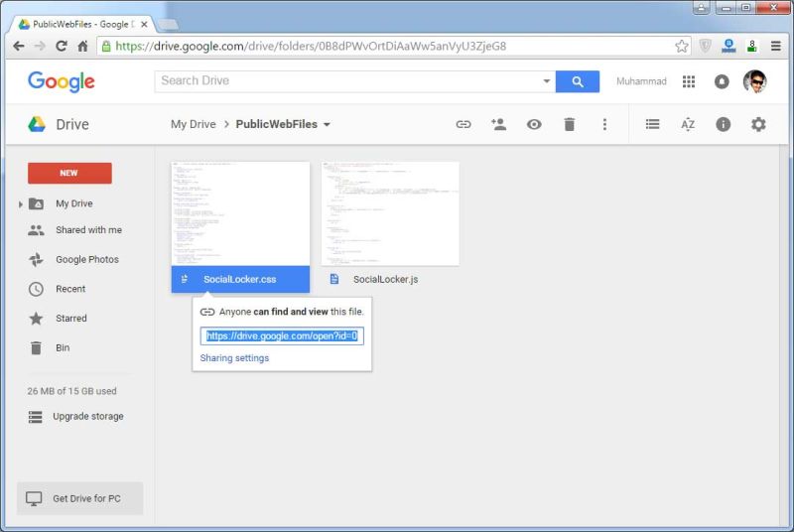Click the blue search magnifier button
Viewport: 794px width, 532px height.
tap(578, 81)
